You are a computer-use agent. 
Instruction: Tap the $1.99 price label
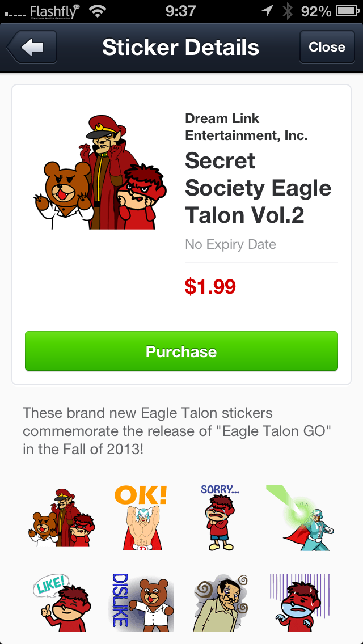tap(210, 287)
